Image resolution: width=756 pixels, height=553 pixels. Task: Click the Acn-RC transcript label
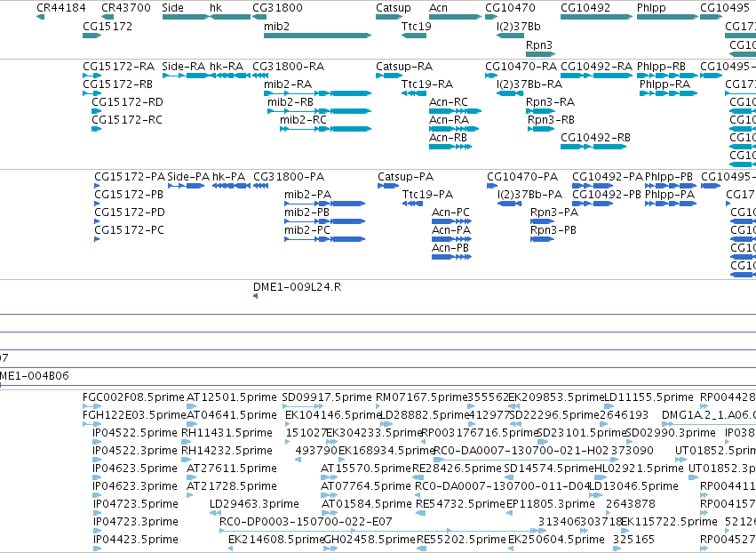(x=449, y=102)
